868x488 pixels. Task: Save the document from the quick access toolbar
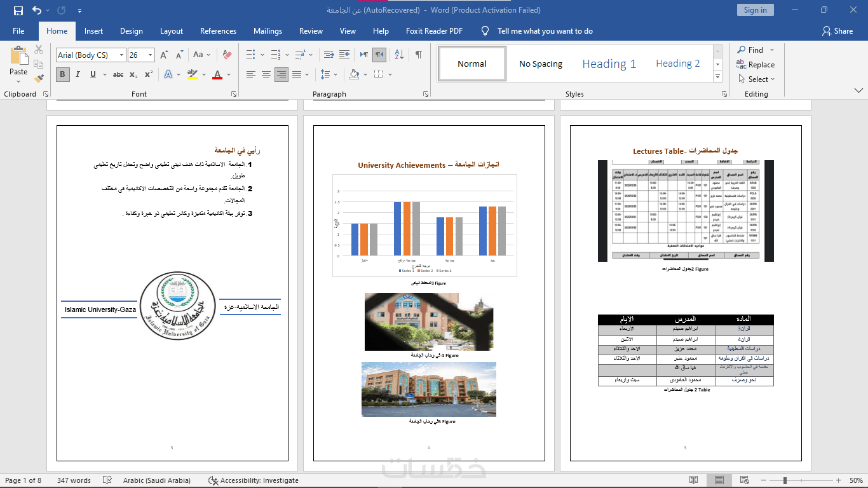pyautogui.click(x=18, y=10)
